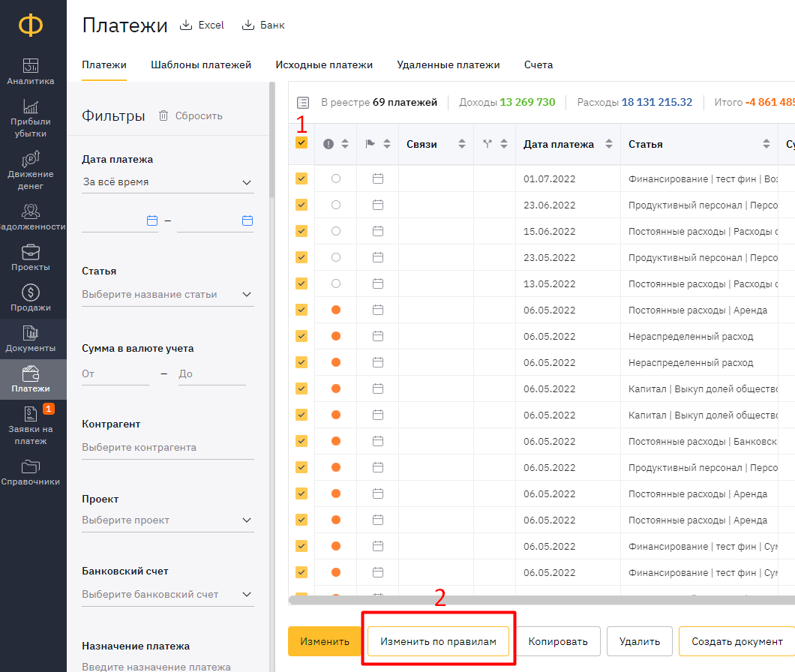Uncheck checkbox for 15.06.2022 payment
Viewport: 795px width, 672px height.
click(301, 231)
